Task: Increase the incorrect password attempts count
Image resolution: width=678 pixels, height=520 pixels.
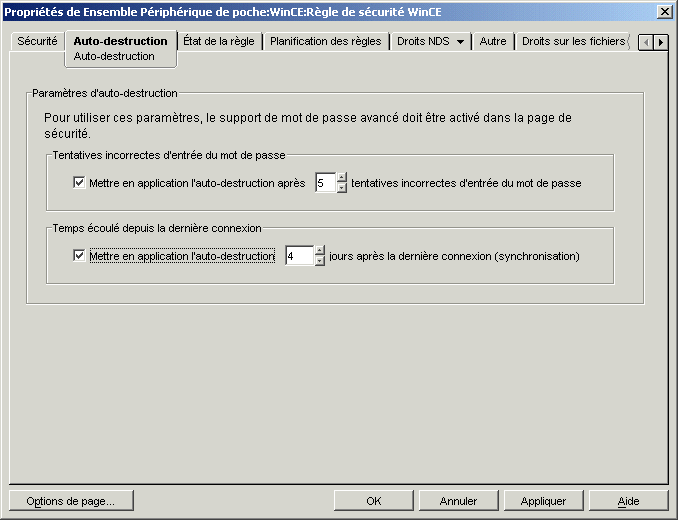Action: [x=342, y=178]
